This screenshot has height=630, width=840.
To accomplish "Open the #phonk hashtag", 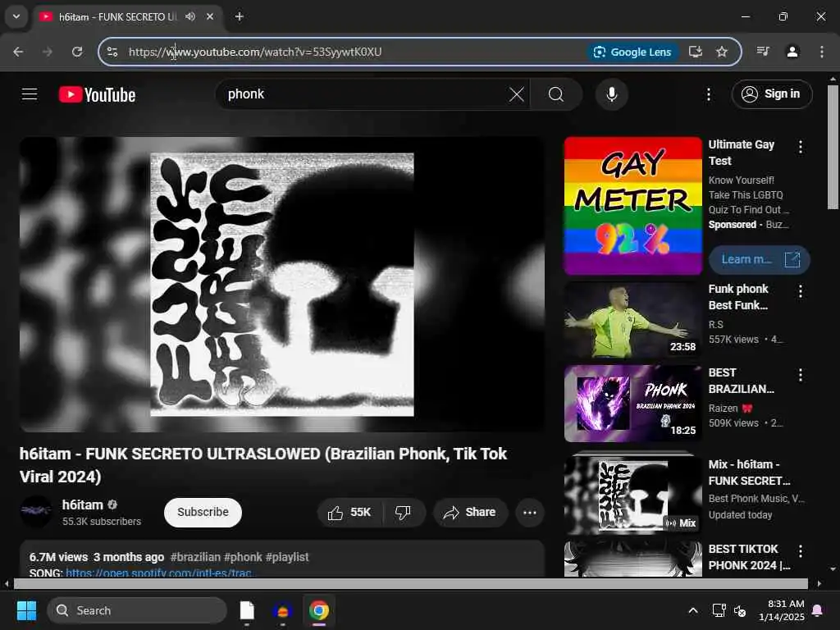I will [243, 557].
